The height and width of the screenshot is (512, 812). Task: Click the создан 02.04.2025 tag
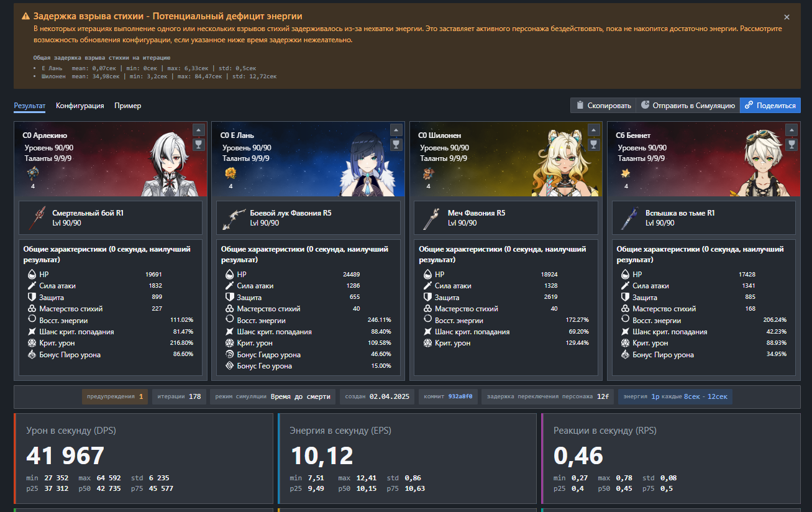[x=377, y=396]
